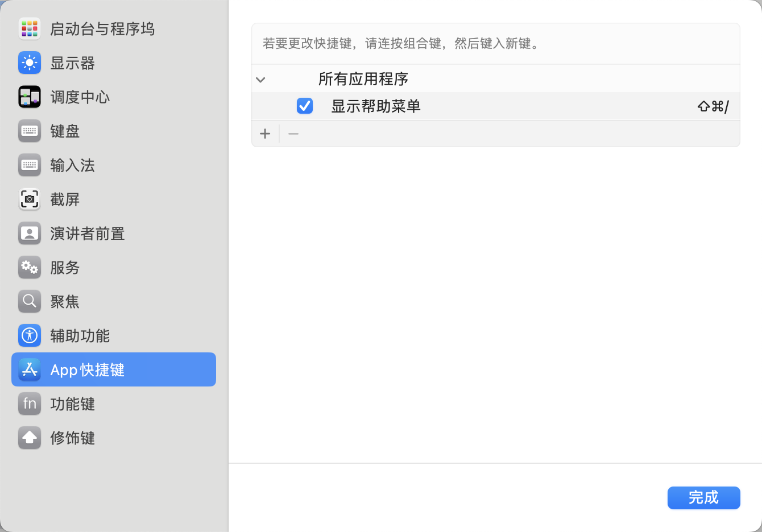The image size is (762, 532).
Task: Click the Launchpad & Dock (启动台与程序坞) icon
Action: [30, 28]
